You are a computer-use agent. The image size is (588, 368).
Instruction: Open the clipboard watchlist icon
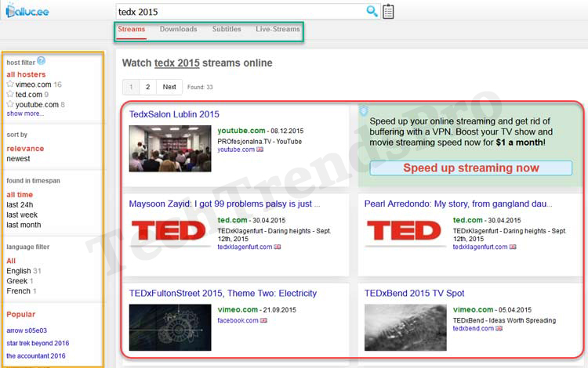point(388,11)
